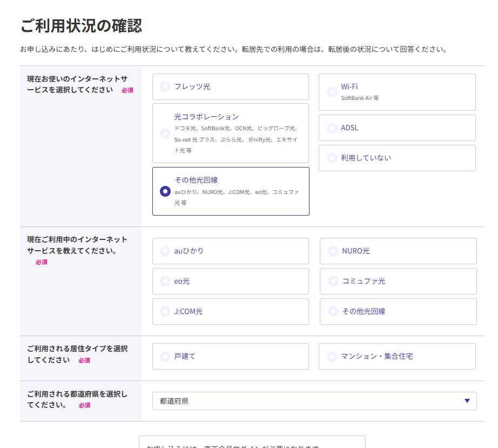Choose auひかり as current provider
This screenshot has width=498, height=448.
230,251
